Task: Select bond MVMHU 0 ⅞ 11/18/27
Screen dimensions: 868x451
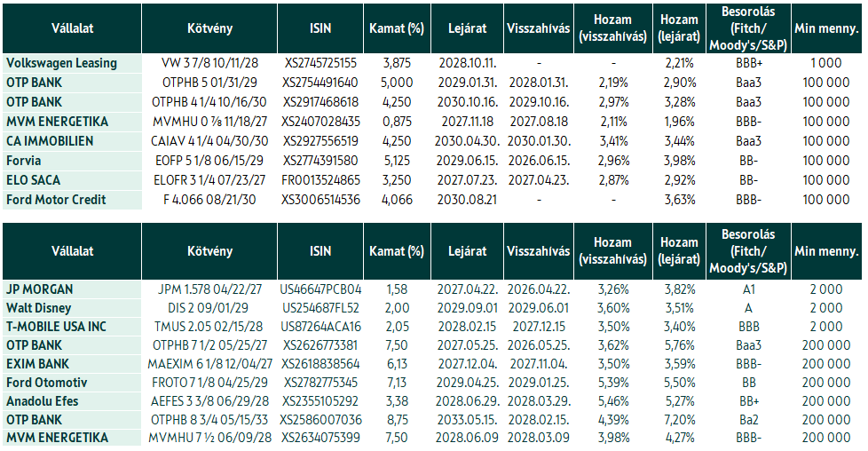Action: click(209, 122)
